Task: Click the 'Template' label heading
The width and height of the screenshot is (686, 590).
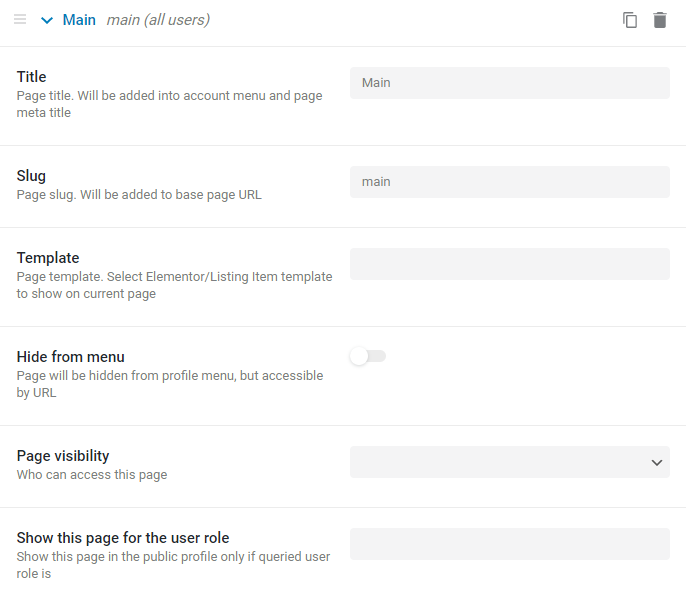Action: (x=48, y=258)
